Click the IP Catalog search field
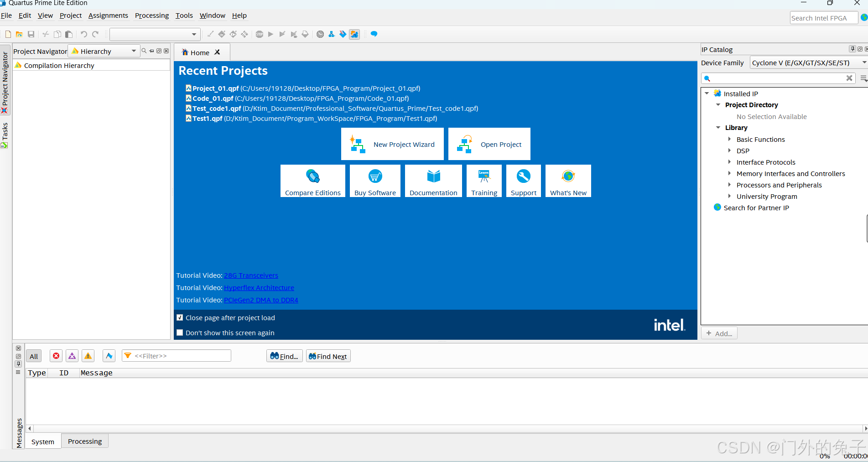868x462 pixels. coord(778,78)
